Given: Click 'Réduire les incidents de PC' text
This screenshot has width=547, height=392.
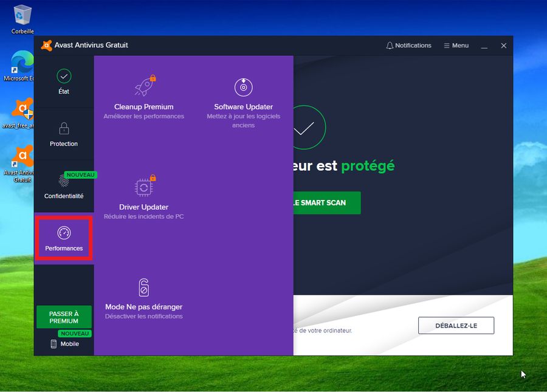Looking at the screenshot, I should pos(143,216).
